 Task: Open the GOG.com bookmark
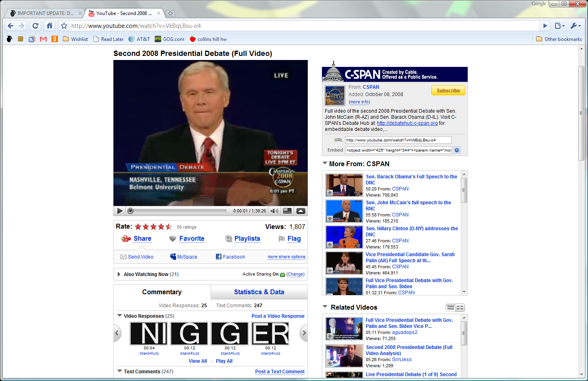(169, 39)
